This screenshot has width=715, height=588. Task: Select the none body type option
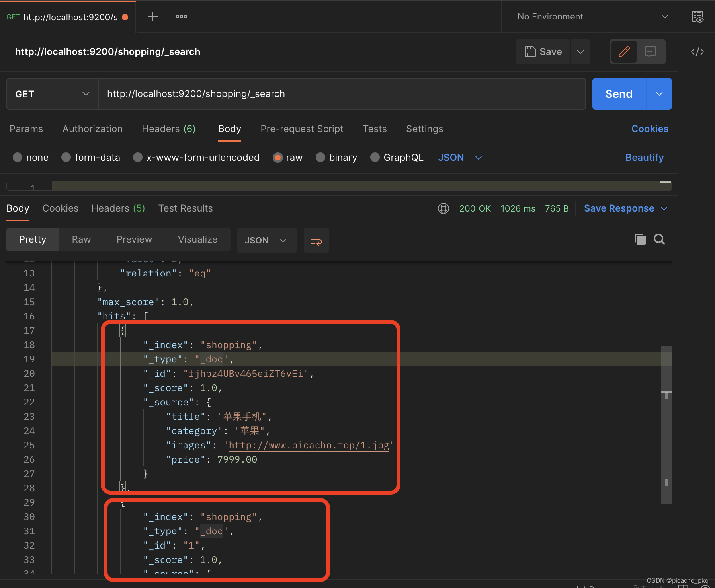pos(18,158)
